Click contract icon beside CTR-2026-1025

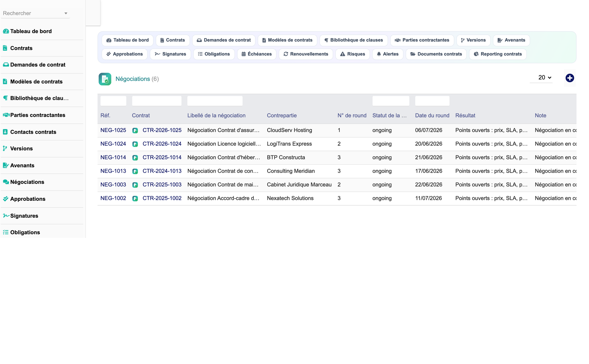(x=135, y=131)
